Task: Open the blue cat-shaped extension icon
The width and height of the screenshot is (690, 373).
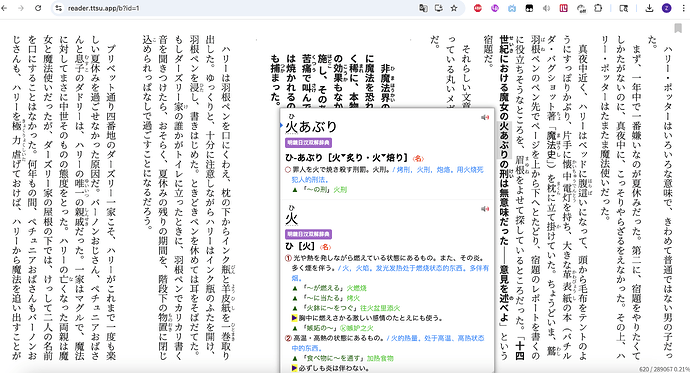Action: 512,8
